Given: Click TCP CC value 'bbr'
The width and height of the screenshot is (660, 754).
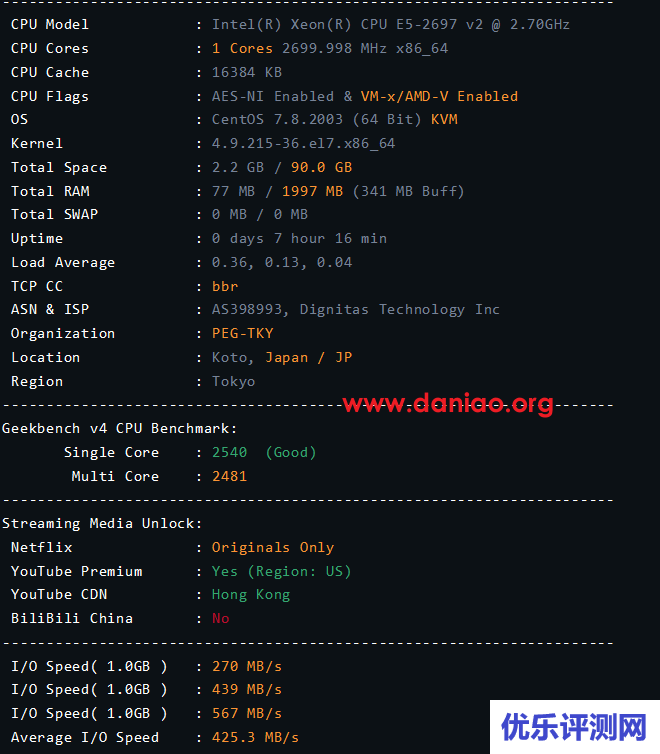Looking at the screenshot, I should (225, 287).
